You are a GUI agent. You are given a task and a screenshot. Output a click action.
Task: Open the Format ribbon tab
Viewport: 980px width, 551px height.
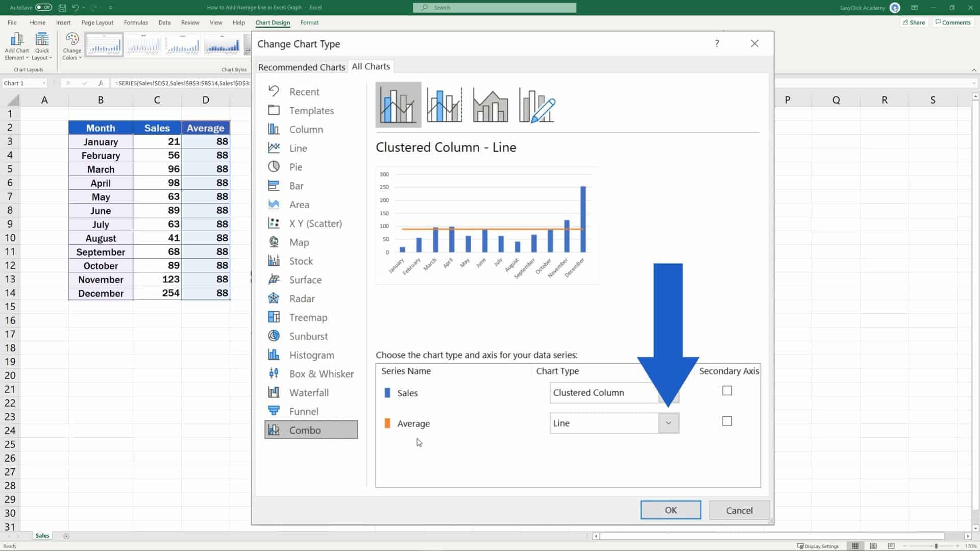[x=309, y=22]
